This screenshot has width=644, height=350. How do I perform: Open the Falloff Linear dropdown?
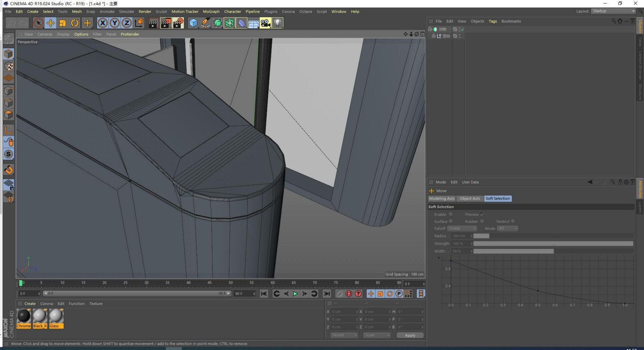(462, 228)
